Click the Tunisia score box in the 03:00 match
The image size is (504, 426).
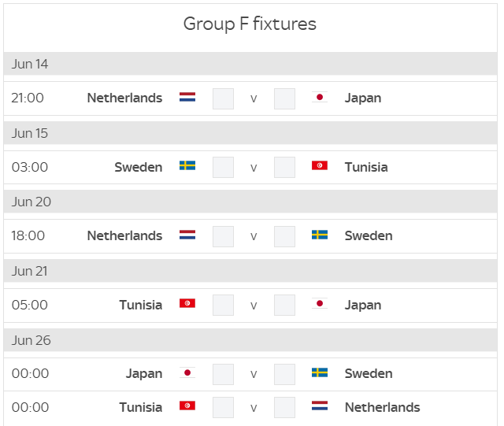tap(284, 167)
